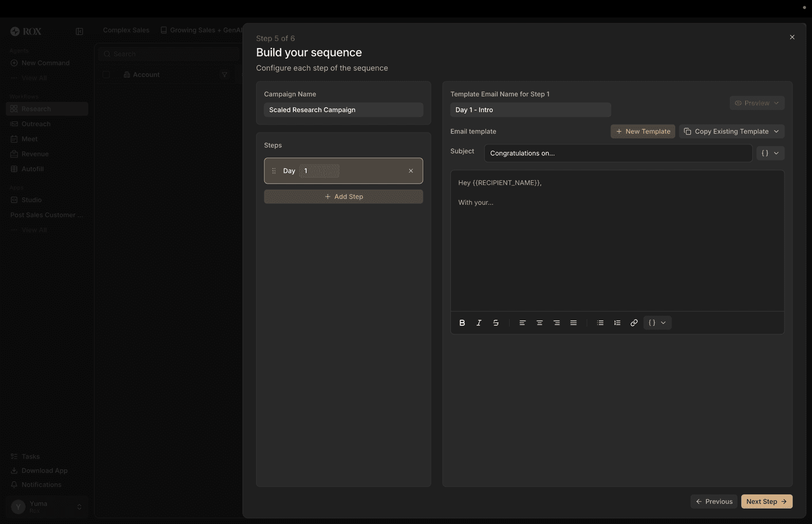Open Notifications from the sidebar

click(41, 484)
